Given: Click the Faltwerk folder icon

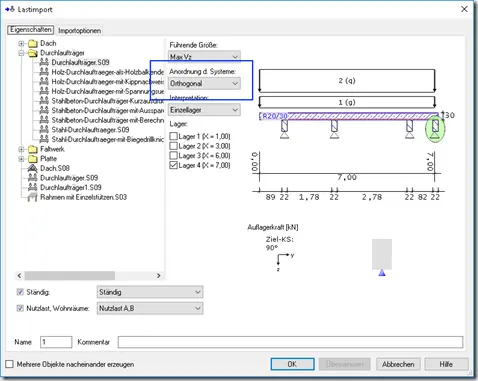Looking at the screenshot, I should point(33,149).
